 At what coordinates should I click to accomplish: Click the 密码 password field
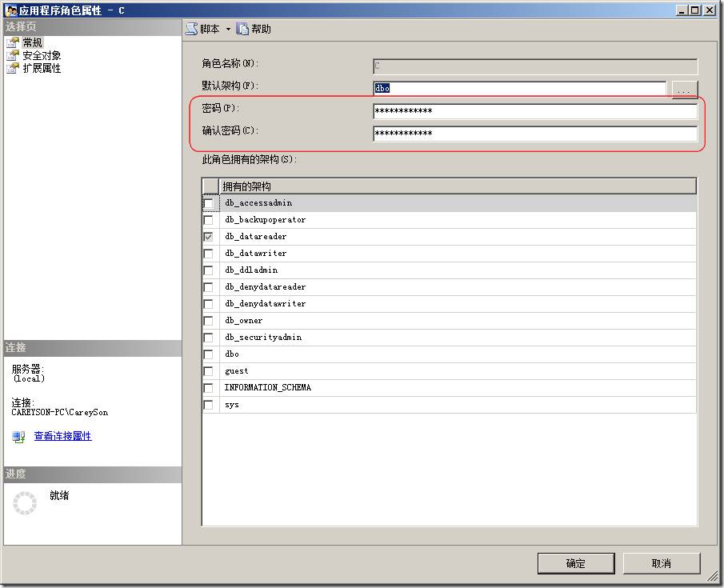pyautogui.click(x=535, y=111)
